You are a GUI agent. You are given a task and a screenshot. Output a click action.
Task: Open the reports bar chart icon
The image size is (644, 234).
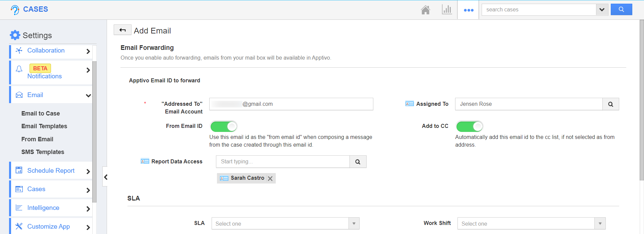[x=447, y=9]
